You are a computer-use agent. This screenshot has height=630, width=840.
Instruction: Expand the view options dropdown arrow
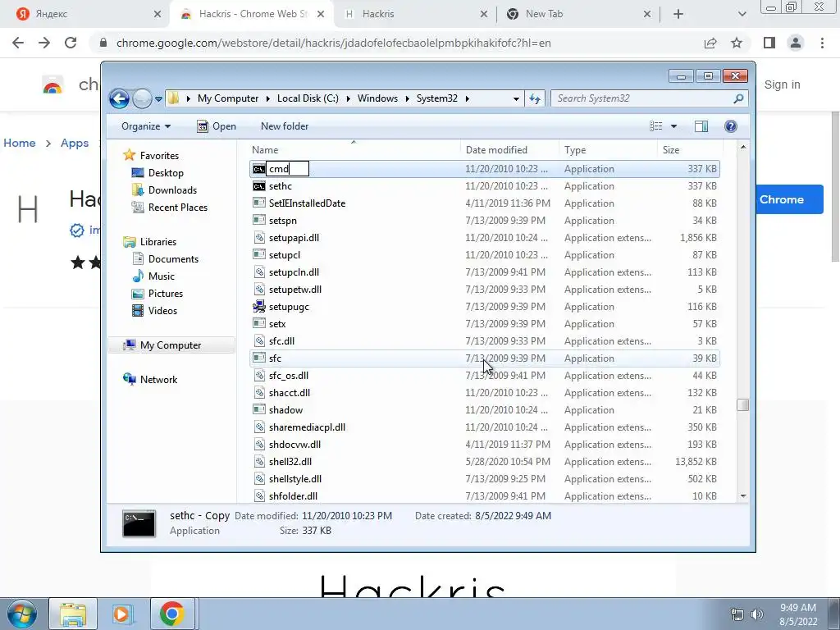674,126
